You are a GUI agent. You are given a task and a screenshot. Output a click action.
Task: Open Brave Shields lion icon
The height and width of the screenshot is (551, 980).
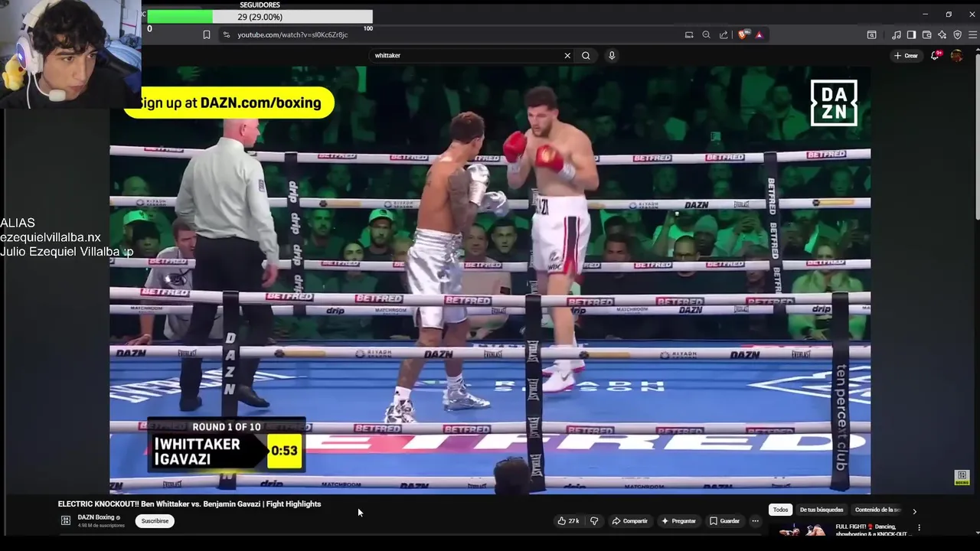pyautogui.click(x=743, y=34)
